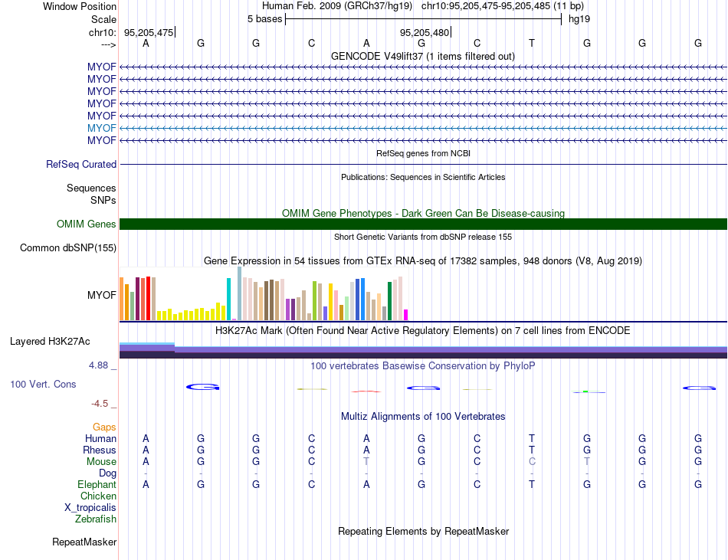Open the RefSeq Curated track label
728x560 pixels.
tap(81, 164)
